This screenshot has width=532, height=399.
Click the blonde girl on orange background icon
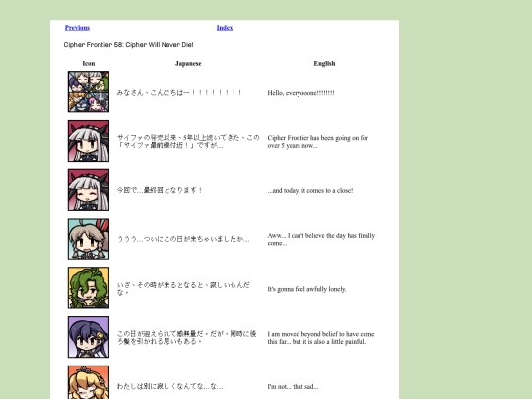pyautogui.click(x=89, y=382)
